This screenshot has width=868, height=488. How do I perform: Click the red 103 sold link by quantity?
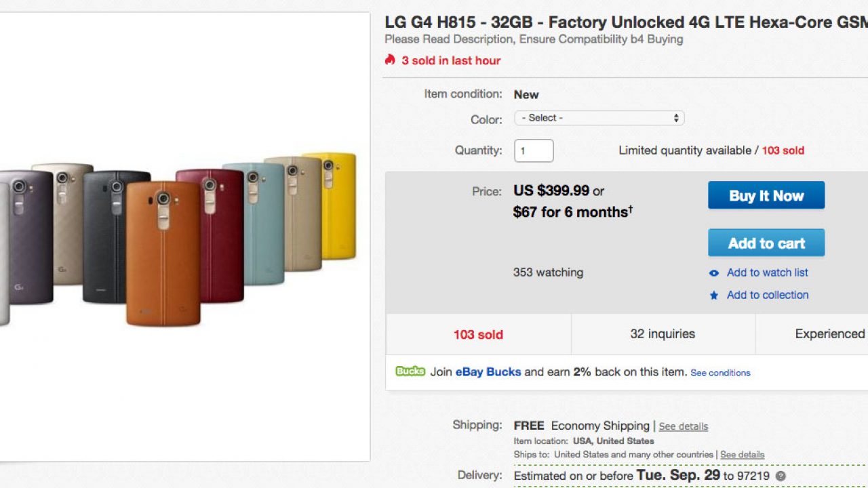click(x=783, y=150)
